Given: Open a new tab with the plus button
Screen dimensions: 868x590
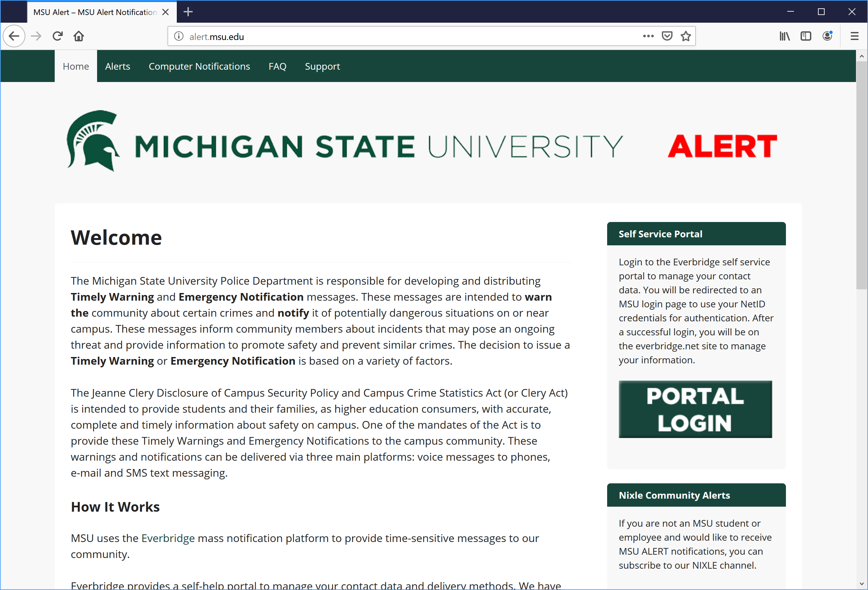Looking at the screenshot, I should coord(188,12).
